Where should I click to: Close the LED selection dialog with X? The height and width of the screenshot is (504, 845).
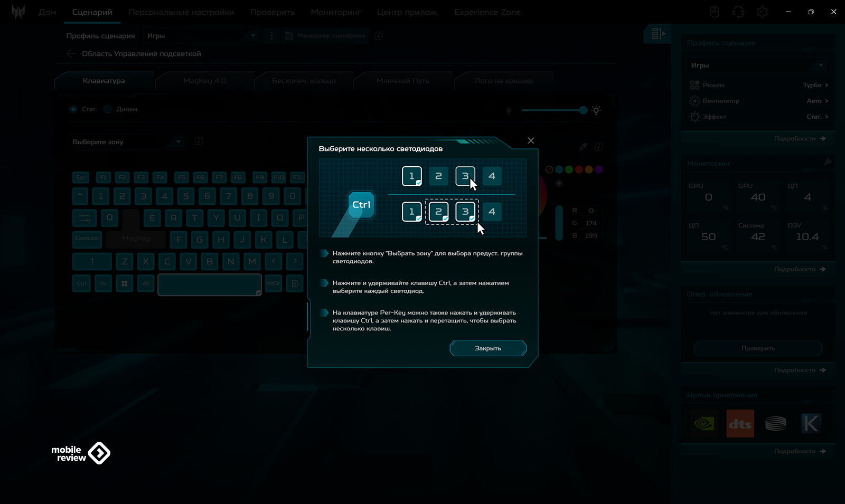click(531, 140)
